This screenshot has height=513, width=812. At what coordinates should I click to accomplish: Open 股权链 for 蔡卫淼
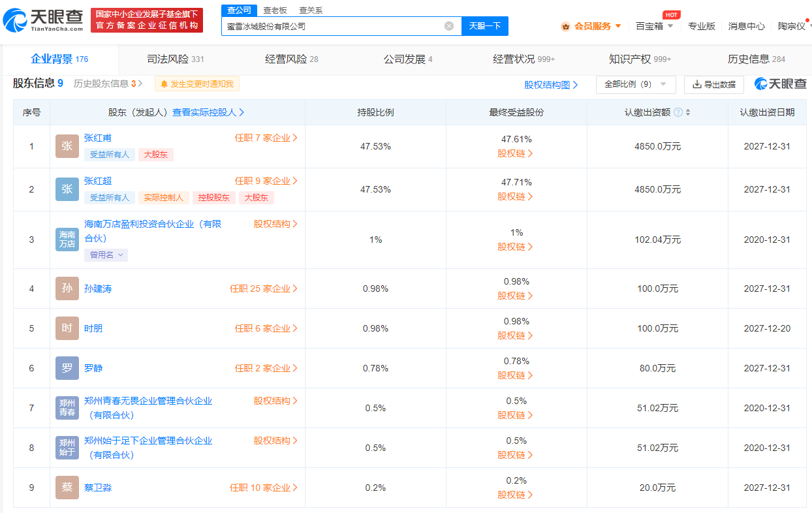click(x=515, y=495)
